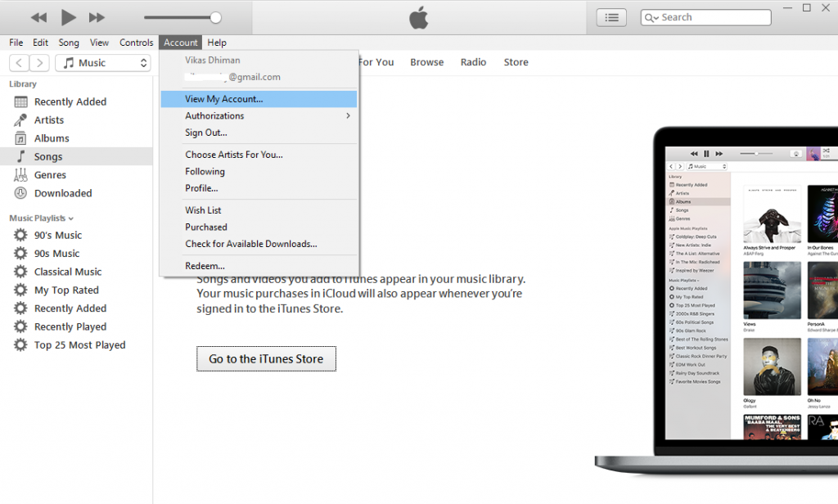Screen dimensions: 838x504
Task: Click the Artists microphone icon
Action: click(20, 120)
